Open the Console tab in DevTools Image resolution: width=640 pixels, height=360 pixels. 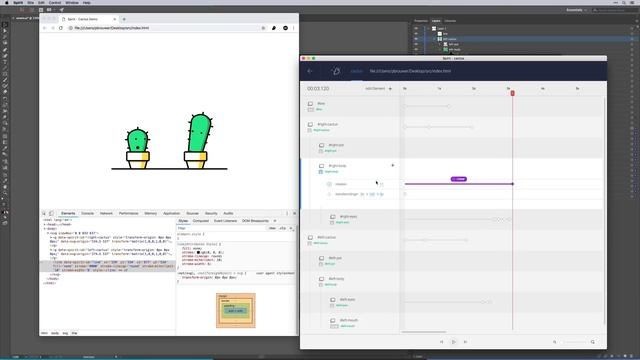click(x=87, y=213)
